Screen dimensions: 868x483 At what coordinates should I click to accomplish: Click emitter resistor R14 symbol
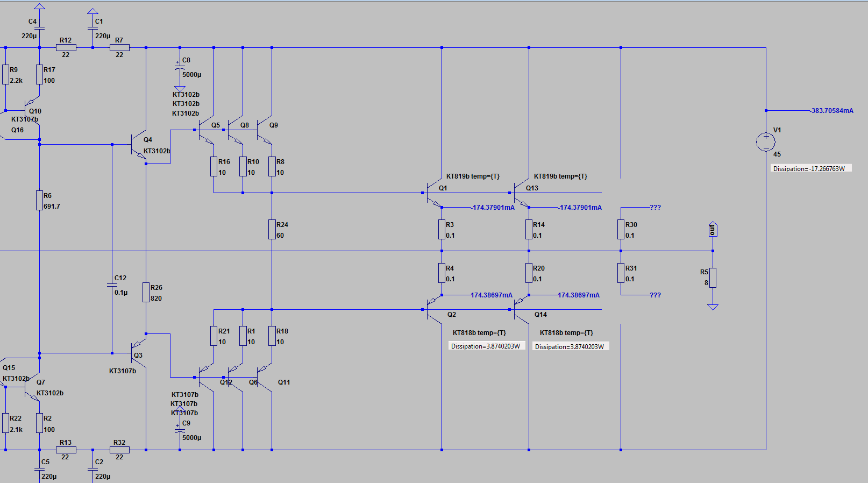(529, 229)
